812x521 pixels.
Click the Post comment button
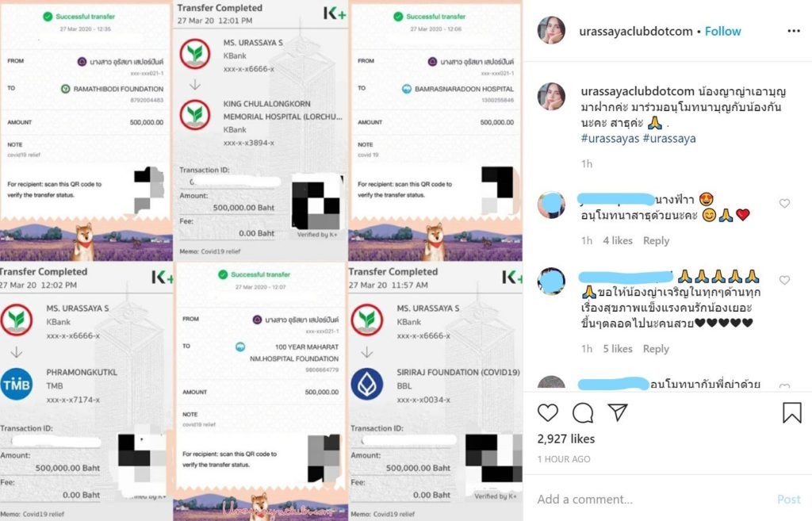point(788,500)
